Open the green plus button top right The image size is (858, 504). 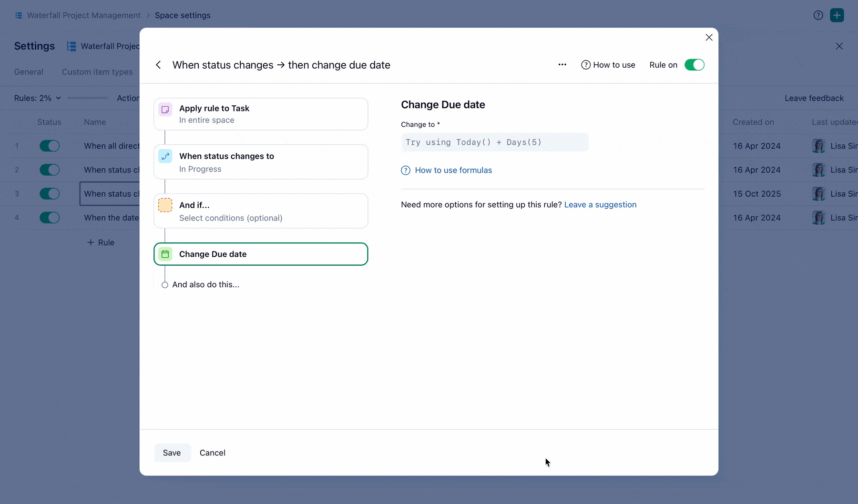(x=838, y=15)
